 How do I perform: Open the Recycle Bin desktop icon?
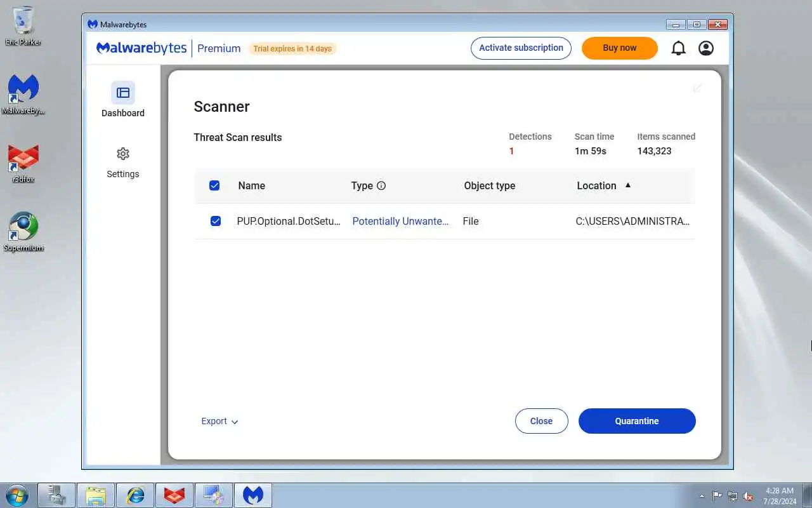(x=23, y=25)
